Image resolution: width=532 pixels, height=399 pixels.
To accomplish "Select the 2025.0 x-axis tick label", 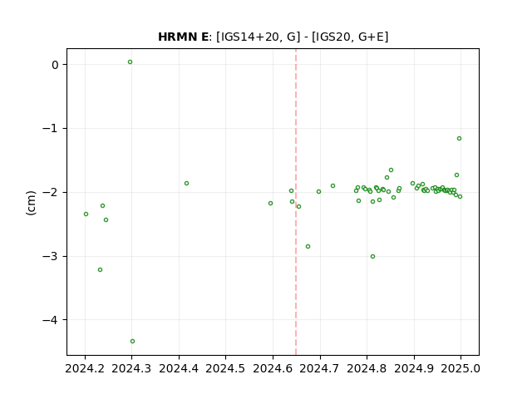I will click(x=461, y=368).
